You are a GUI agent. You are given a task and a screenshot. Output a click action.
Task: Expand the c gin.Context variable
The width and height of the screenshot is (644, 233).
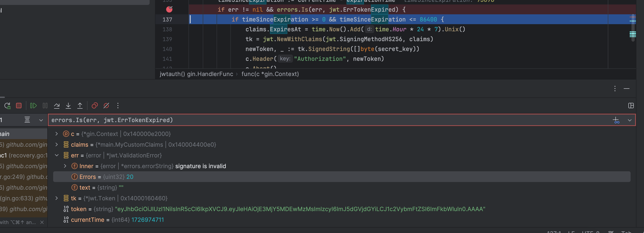56,134
